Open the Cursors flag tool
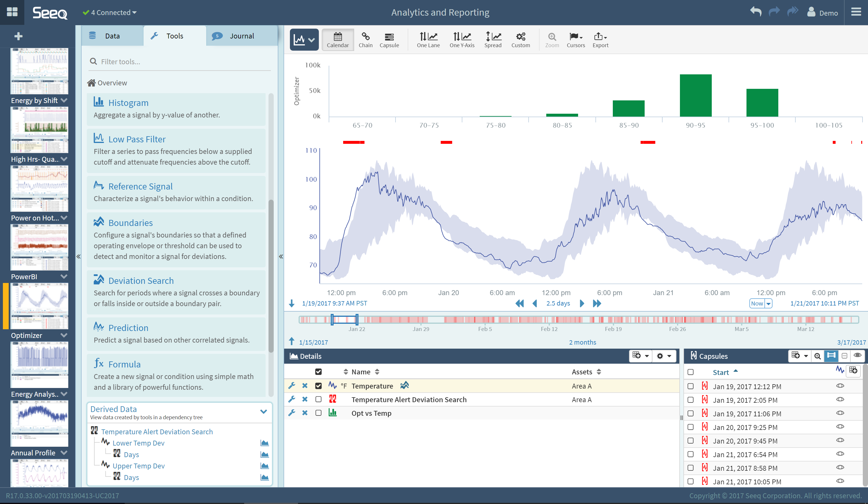Image resolution: width=868 pixels, height=504 pixels. [x=575, y=40]
